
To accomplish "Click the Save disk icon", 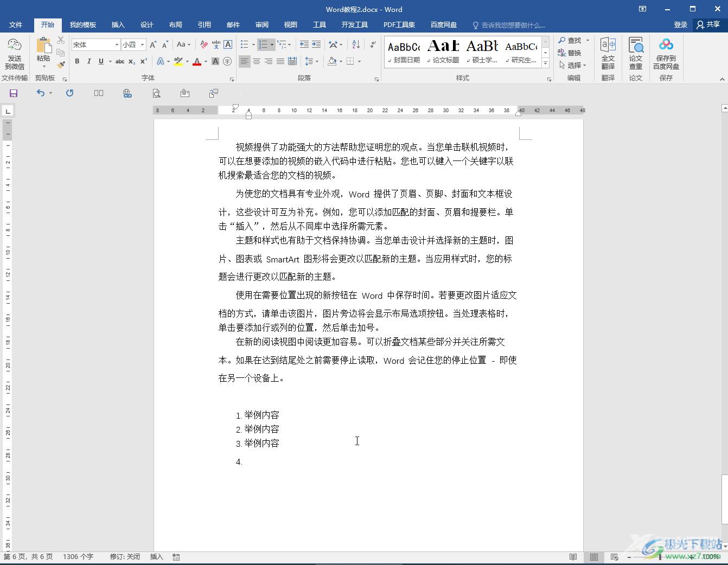I will [14, 93].
